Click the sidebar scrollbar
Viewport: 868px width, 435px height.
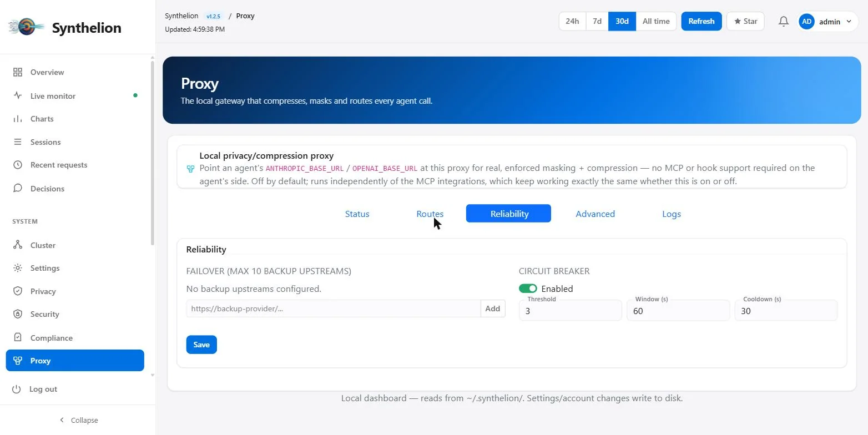153,153
